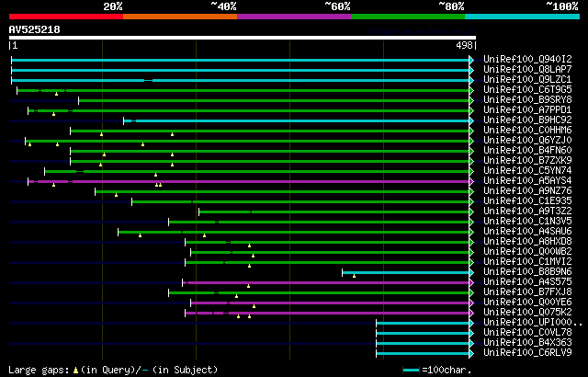
Task: Select the UniRef100_A9T3Z2 label
Action: click(x=527, y=211)
